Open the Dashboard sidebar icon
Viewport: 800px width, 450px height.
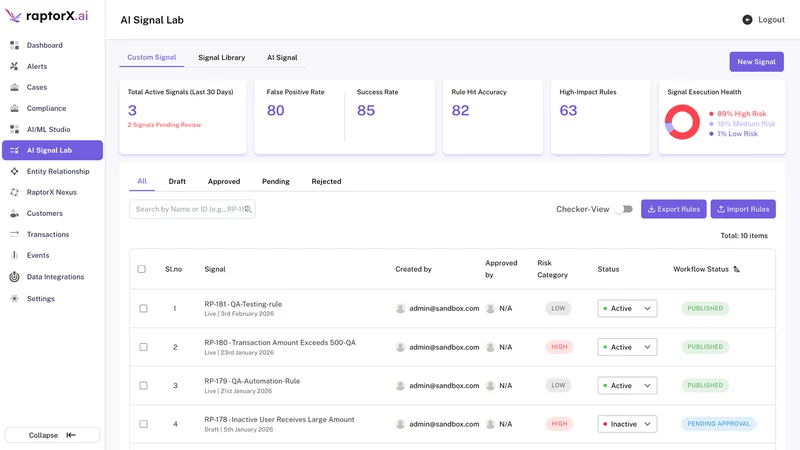14,45
